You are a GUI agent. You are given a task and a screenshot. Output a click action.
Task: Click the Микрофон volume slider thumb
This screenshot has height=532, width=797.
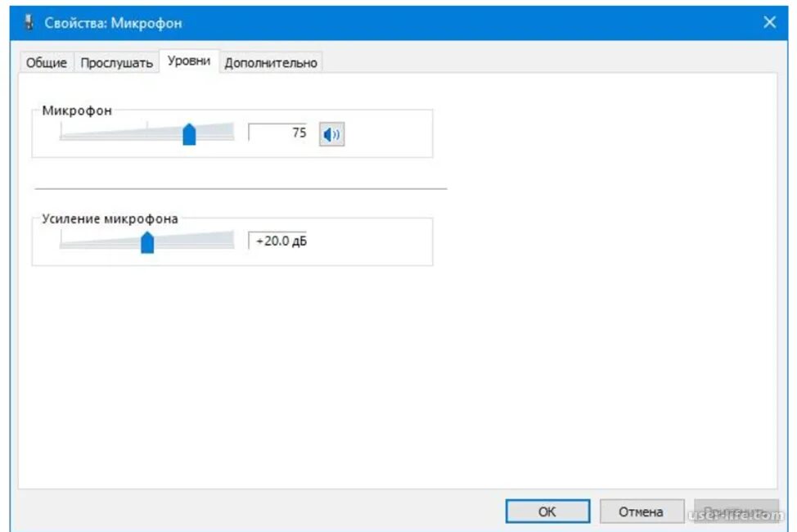[189, 134]
